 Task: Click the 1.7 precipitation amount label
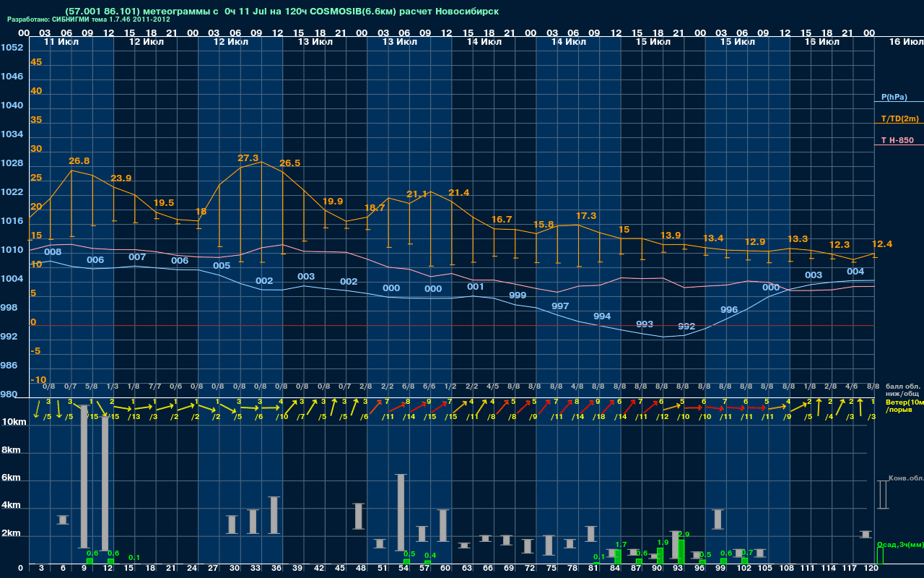tap(621, 544)
